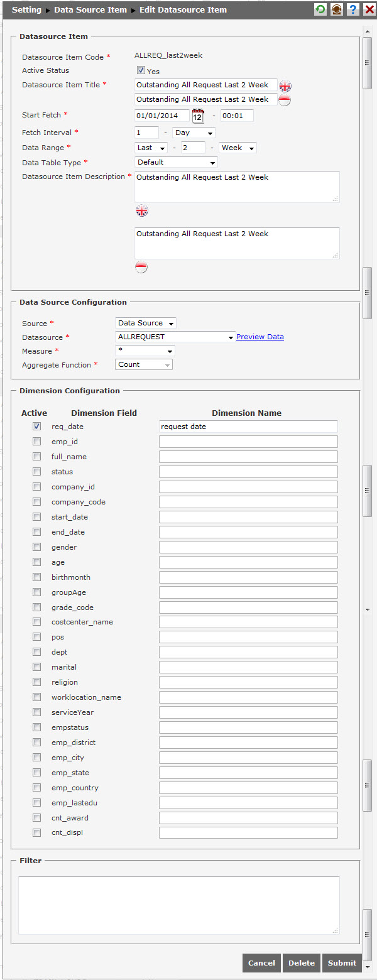Click Indonesian flag below second description box
Viewport: 377px width, 980px height.
[142, 267]
